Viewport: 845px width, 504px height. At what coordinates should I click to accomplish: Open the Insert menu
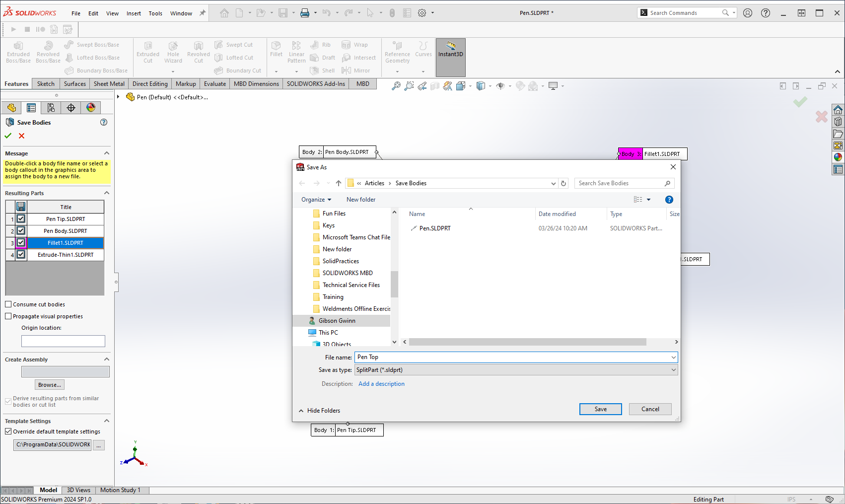[134, 13]
